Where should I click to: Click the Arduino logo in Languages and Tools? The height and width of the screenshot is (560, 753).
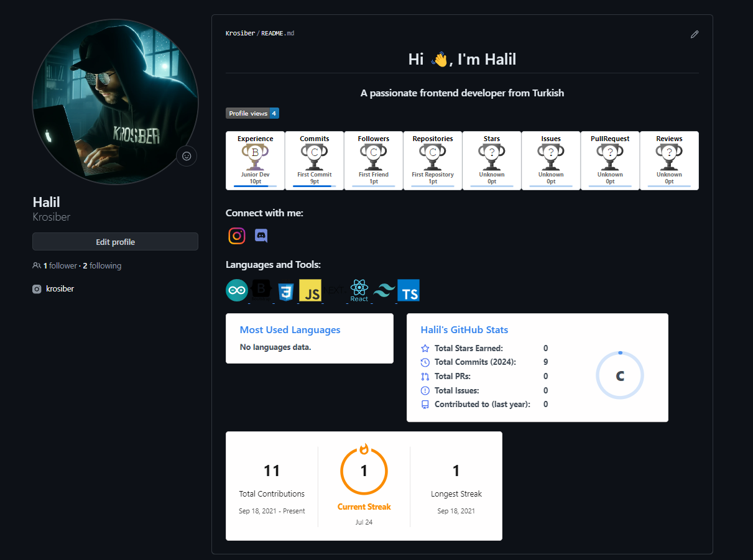tap(237, 290)
